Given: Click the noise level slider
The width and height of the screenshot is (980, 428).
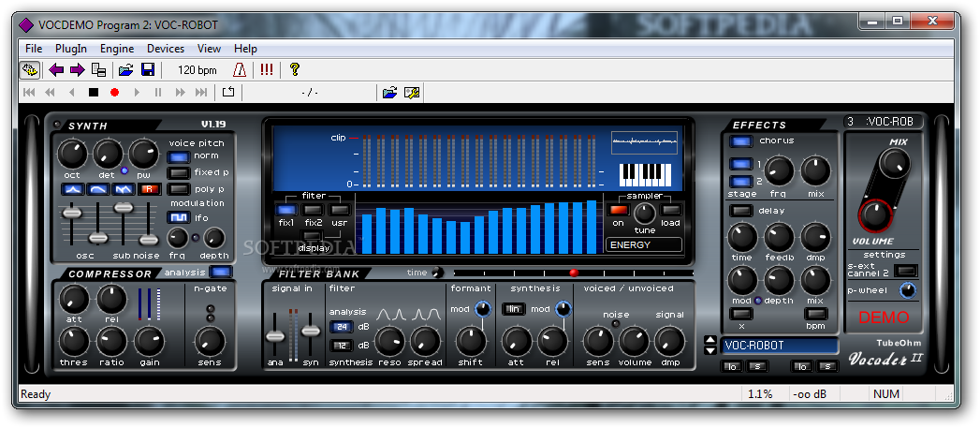Looking at the screenshot, I should coord(149,239).
